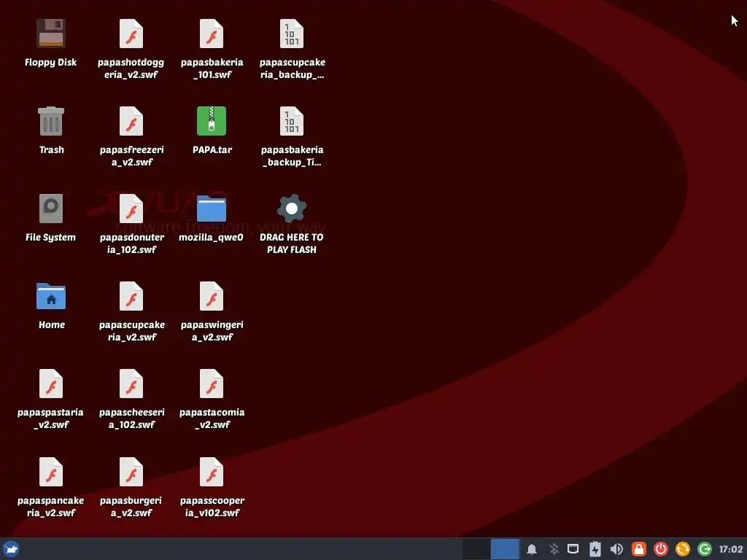Viewport: 747px width, 560px height.
Task: Click the green log out icon
Action: pos(705,549)
